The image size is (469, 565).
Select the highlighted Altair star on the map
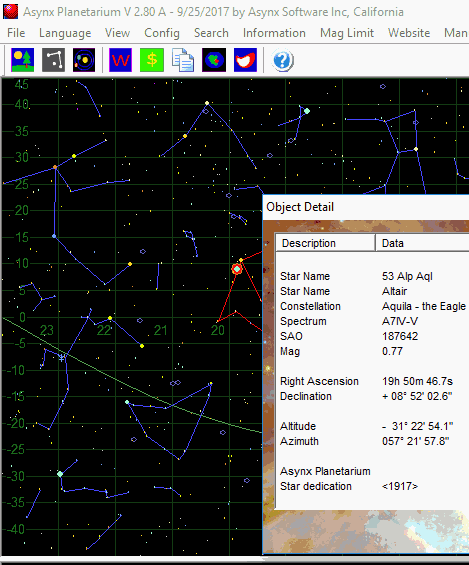click(237, 269)
